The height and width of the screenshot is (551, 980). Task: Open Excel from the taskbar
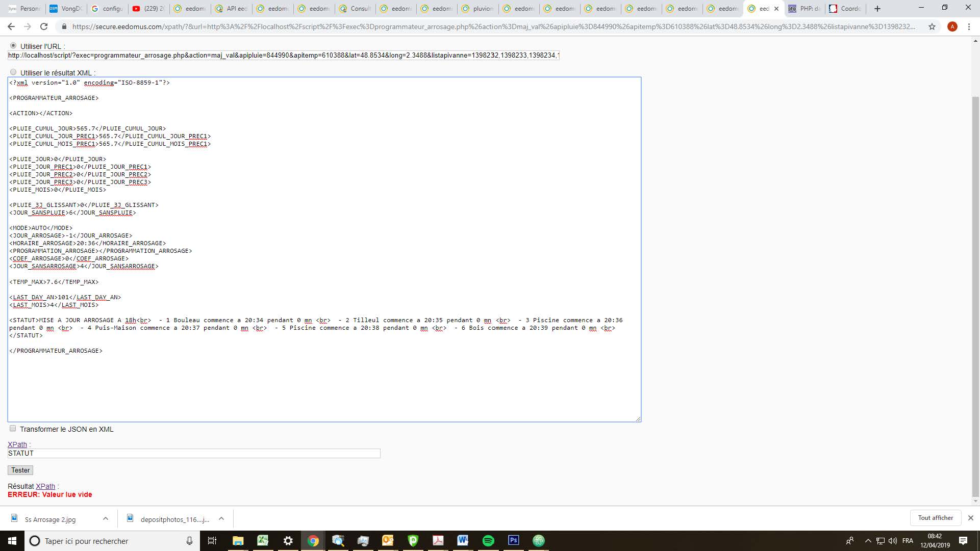(x=263, y=541)
